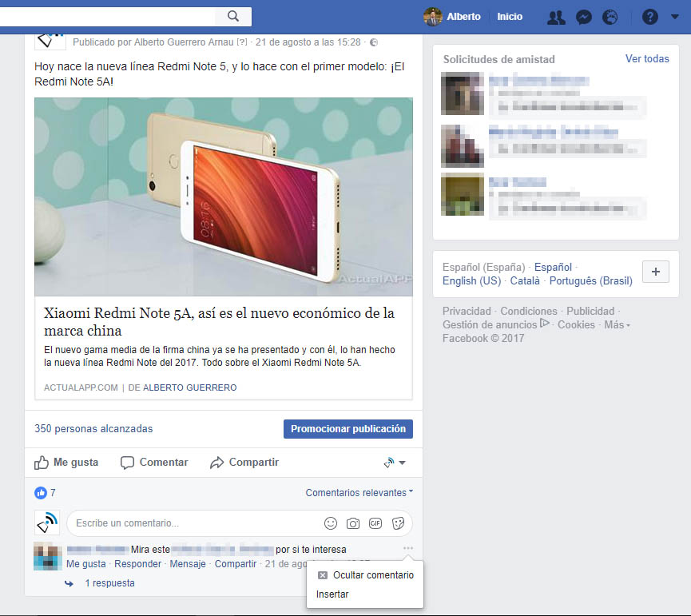The image size is (691, 616).
Task: Expand the Más footer dropdown
Action: tap(617, 324)
